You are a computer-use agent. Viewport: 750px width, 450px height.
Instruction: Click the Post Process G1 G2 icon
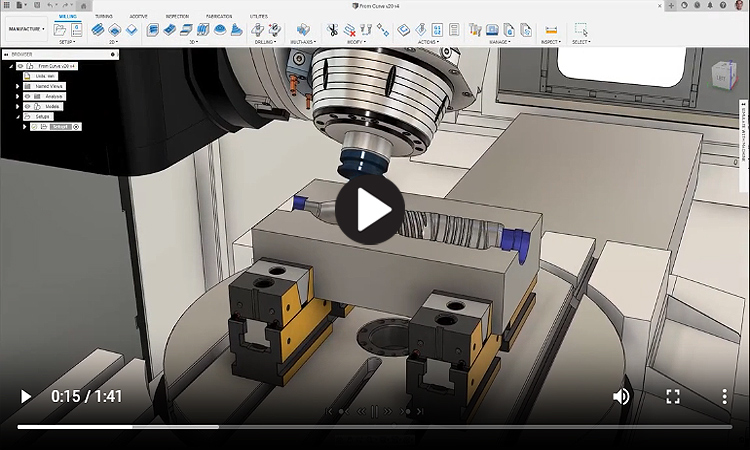click(x=437, y=30)
